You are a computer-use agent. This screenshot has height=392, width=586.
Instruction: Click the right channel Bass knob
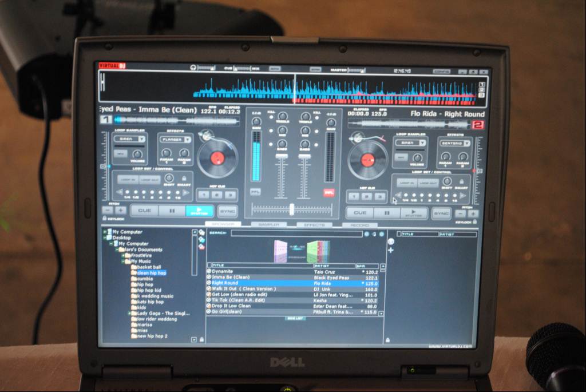tap(305, 144)
